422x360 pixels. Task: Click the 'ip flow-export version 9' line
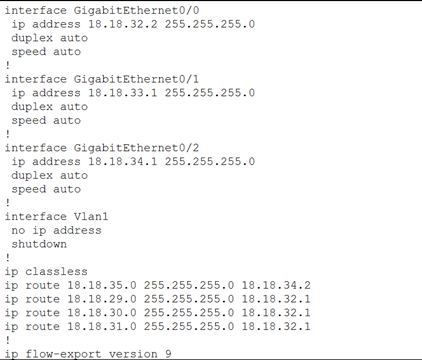tap(88, 354)
